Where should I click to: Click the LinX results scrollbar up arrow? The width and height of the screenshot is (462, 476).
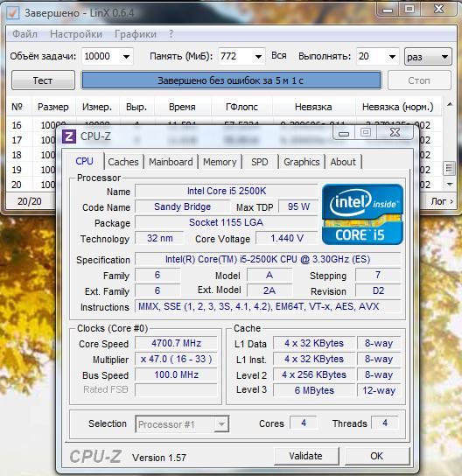(x=450, y=104)
